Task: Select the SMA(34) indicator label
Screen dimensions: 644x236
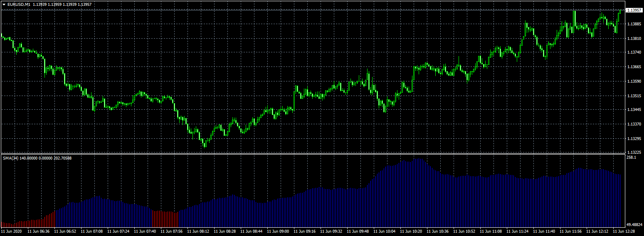Action: point(10,158)
